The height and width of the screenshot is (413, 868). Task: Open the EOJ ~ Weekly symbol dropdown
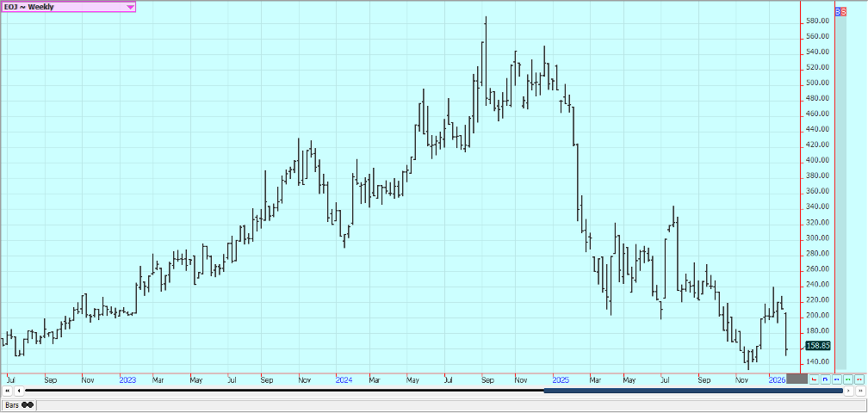pos(130,7)
